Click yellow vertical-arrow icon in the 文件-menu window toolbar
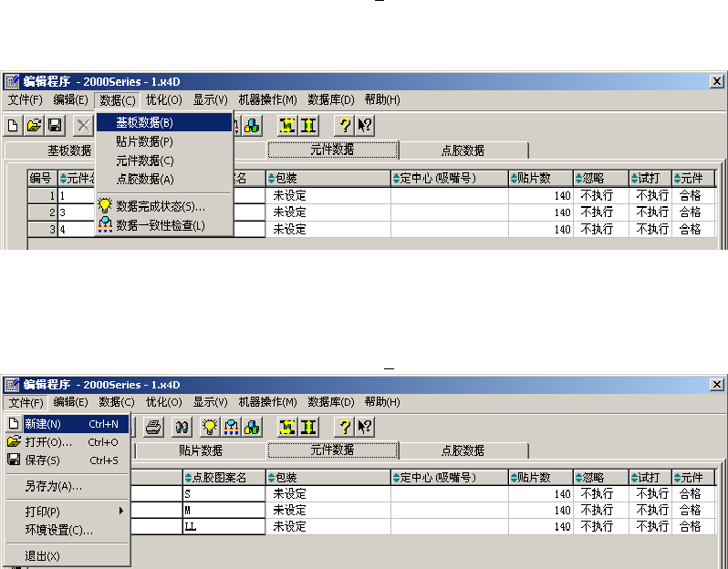Screen dimensions: 728x569 pos(308,427)
